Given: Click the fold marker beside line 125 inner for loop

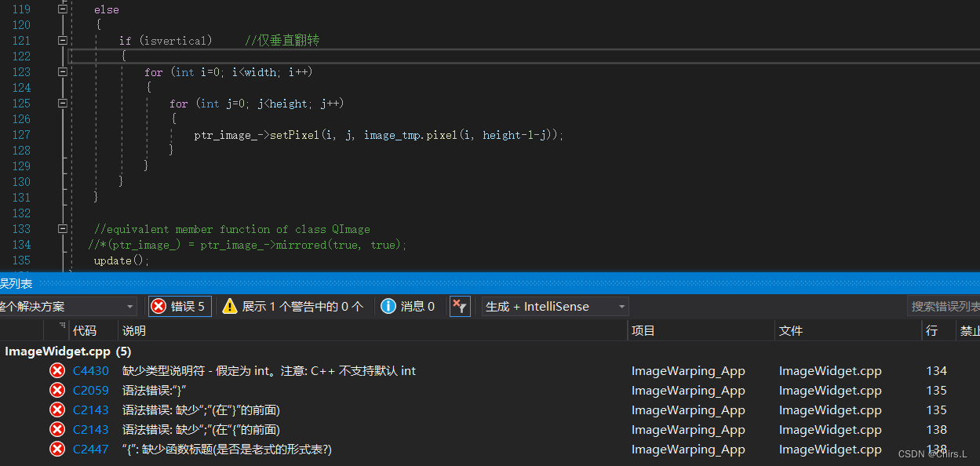Looking at the screenshot, I should [x=62, y=103].
